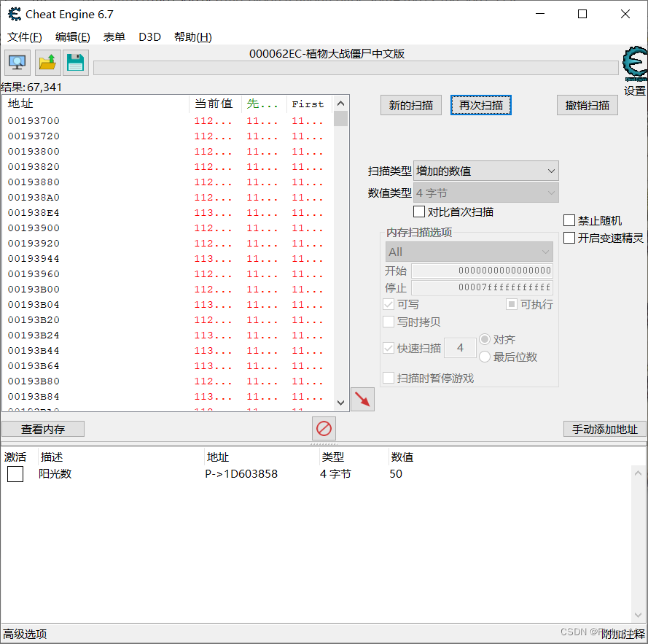Enable 开启变速精灵 checkbox
This screenshot has width=648, height=644.
[x=569, y=238]
